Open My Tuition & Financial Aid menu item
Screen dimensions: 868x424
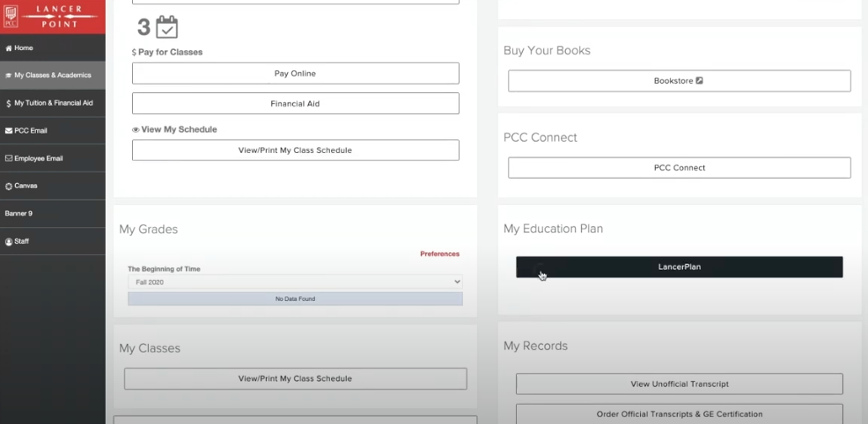(x=53, y=103)
